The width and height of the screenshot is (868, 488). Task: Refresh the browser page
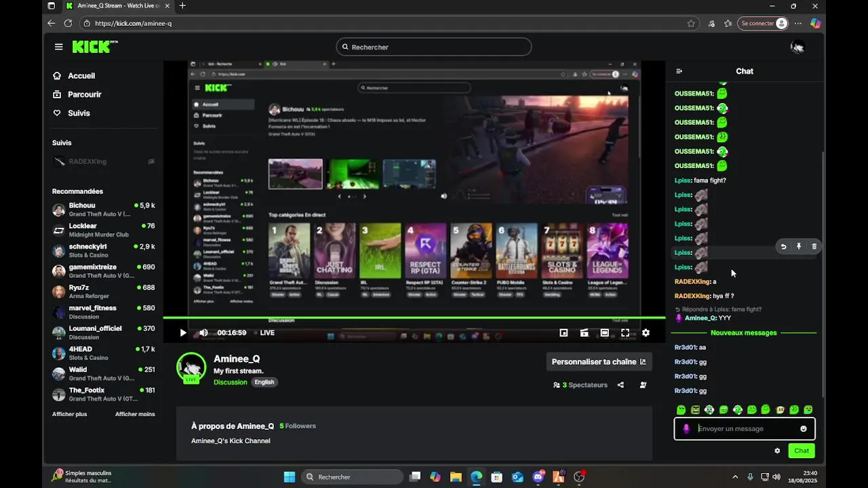point(68,23)
